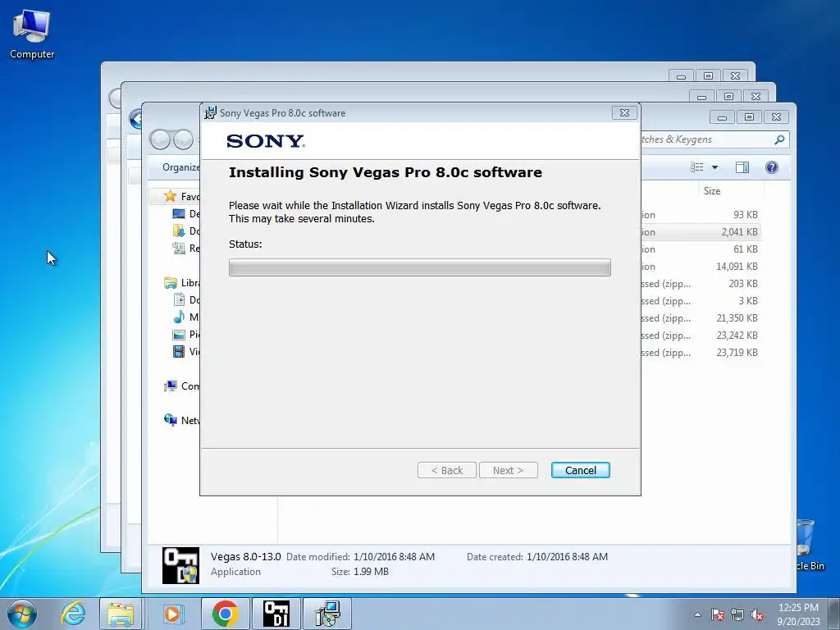Select the Documents library icon

point(178,299)
